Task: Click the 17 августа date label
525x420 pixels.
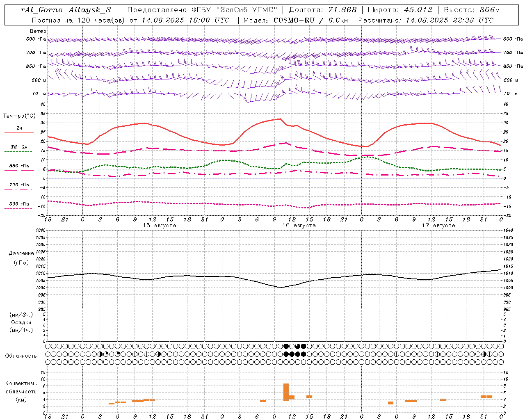Action: pyautogui.click(x=438, y=226)
